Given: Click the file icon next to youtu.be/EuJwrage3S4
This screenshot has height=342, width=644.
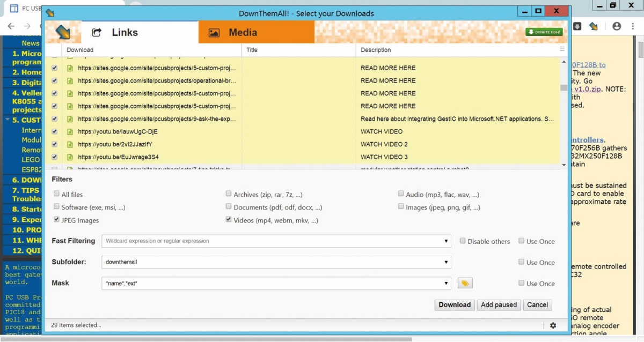Looking at the screenshot, I should point(69,157).
